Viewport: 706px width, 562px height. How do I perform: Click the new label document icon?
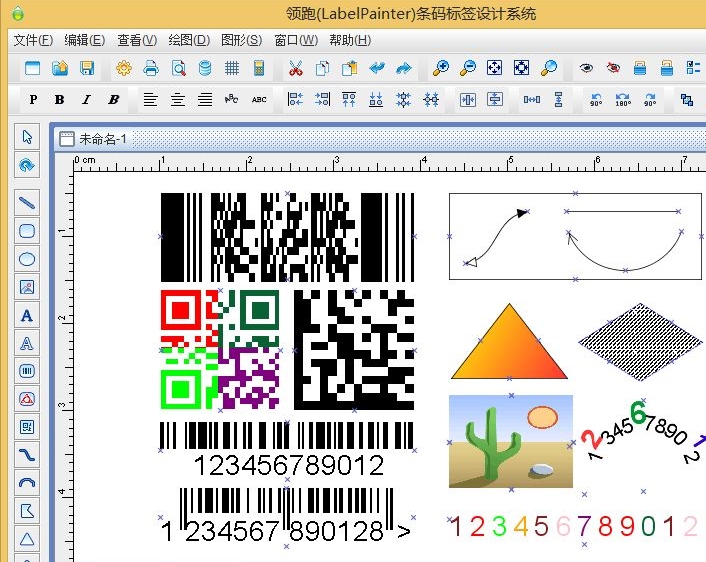point(32,68)
